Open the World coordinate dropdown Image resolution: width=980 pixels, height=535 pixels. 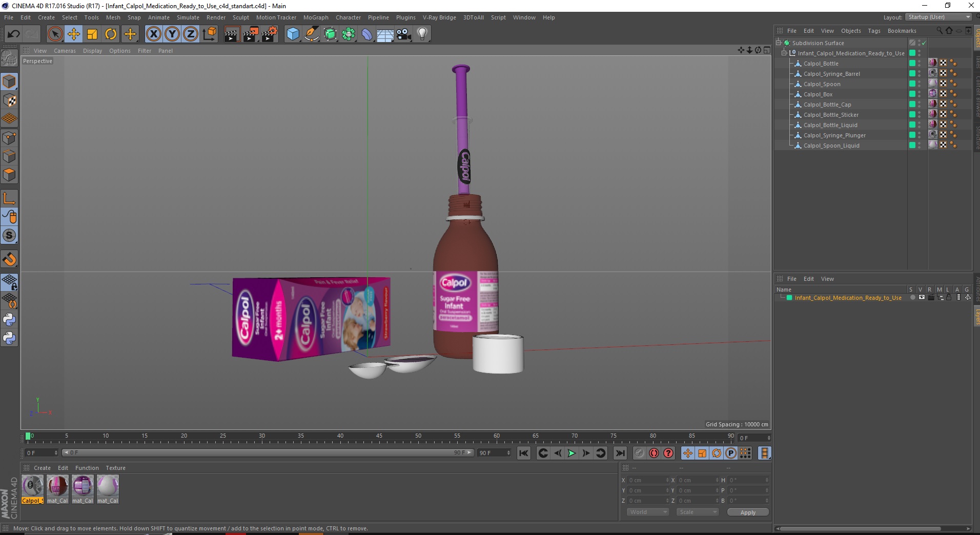648,512
